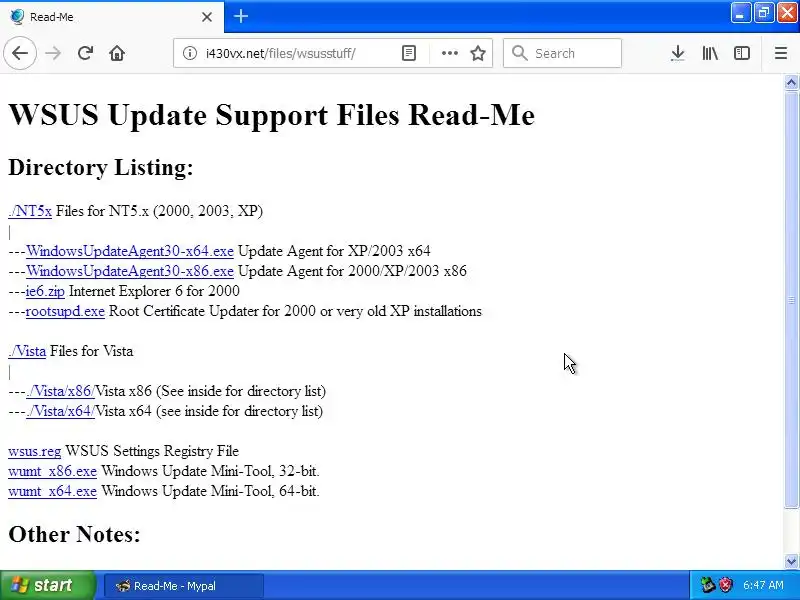Viewport: 800px width, 600px height.
Task: Show site information icon in address bar
Action: [189, 53]
